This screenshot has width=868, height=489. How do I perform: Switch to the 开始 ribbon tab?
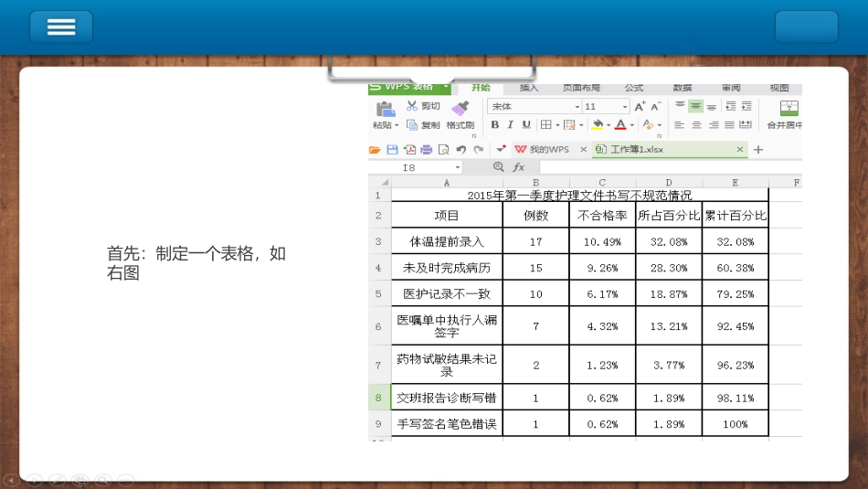(481, 88)
